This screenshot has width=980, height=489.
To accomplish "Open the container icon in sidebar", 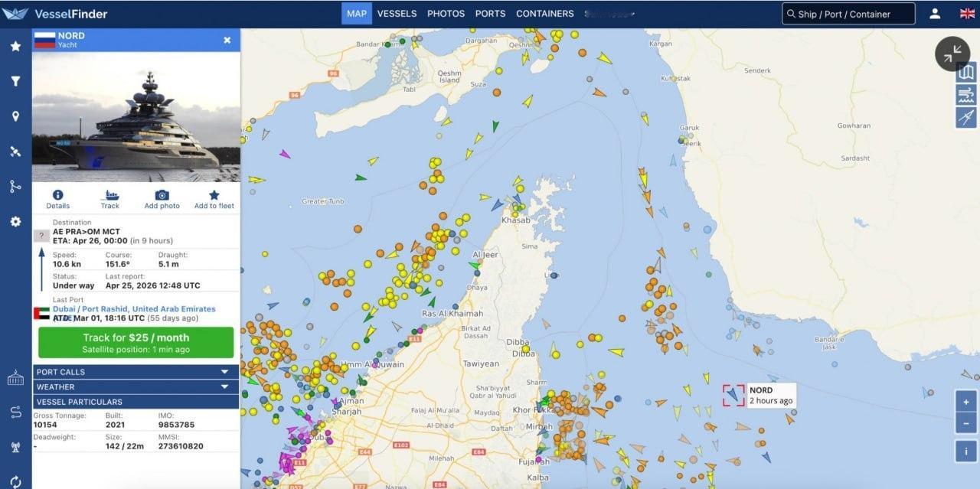I will click(15, 377).
